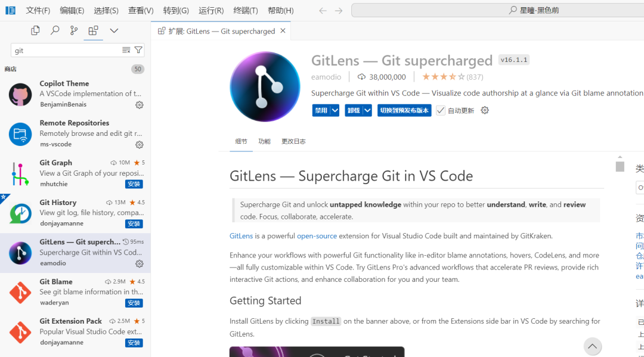
Task: Open the Source Control view icon
Action: (x=74, y=30)
